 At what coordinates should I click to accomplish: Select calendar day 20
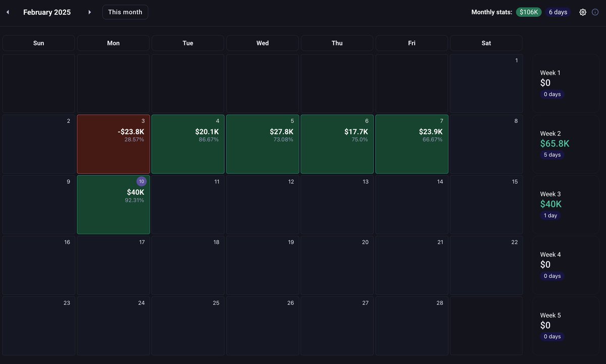337,265
